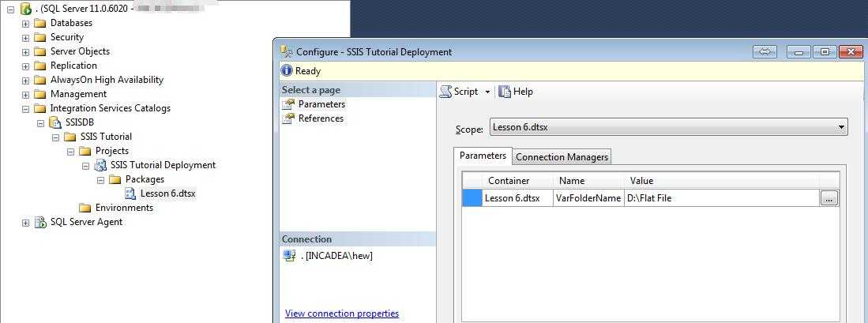The width and height of the screenshot is (868, 323).
Task: Click the Lesson 6.dtsx package icon
Action: [130, 193]
